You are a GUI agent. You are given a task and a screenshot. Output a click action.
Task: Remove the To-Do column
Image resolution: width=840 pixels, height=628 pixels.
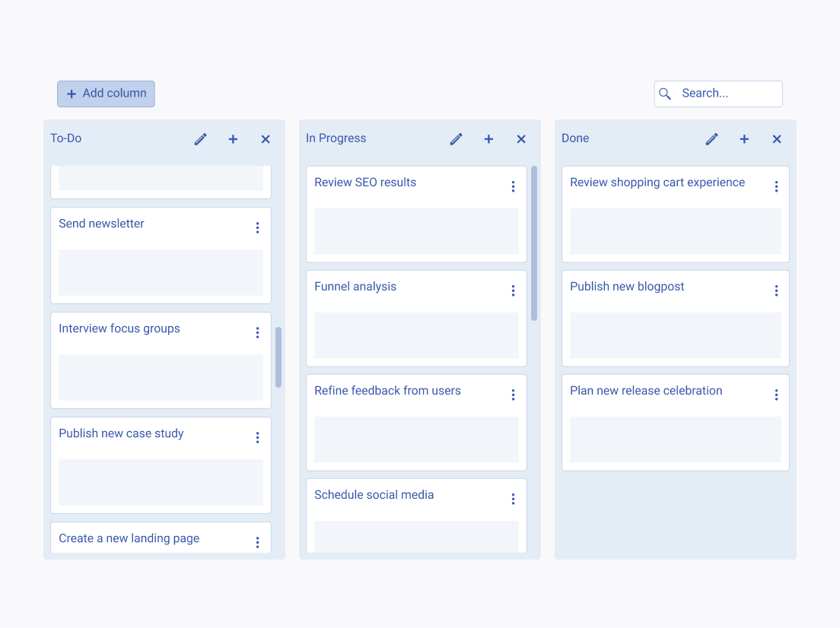pyautogui.click(x=266, y=139)
